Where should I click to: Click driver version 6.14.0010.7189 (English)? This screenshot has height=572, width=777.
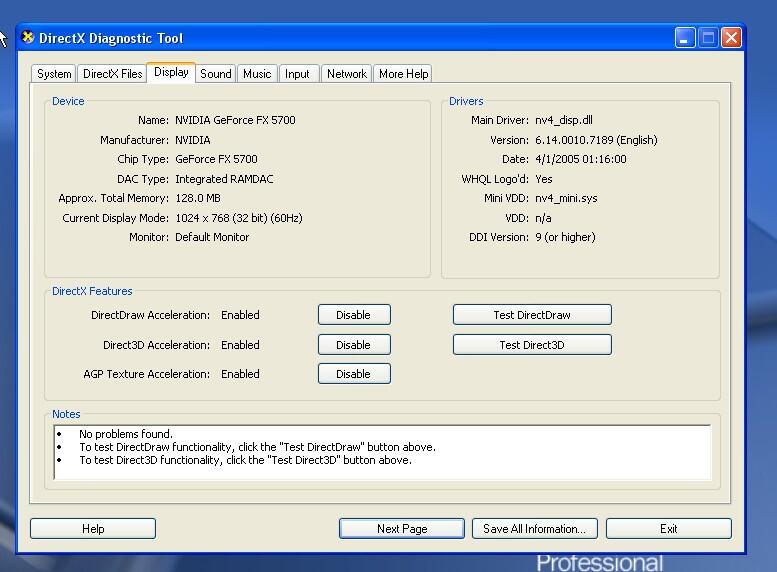(x=596, y=140)
